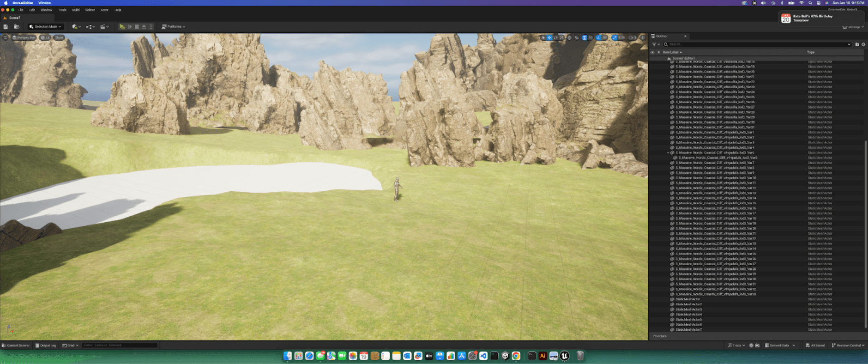
Task: Select StaticMeshActor7 in the Outliner
Action: (x=688, y=329)
